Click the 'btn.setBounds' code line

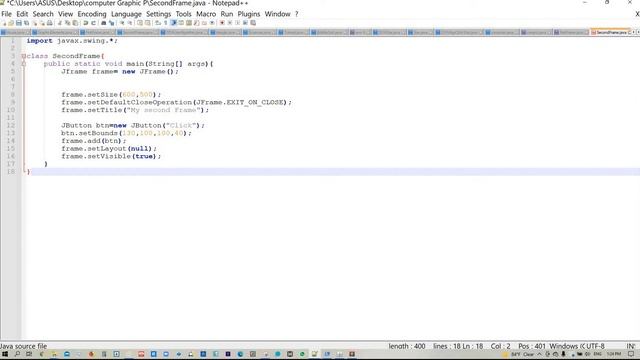click(x=126, y=133)
